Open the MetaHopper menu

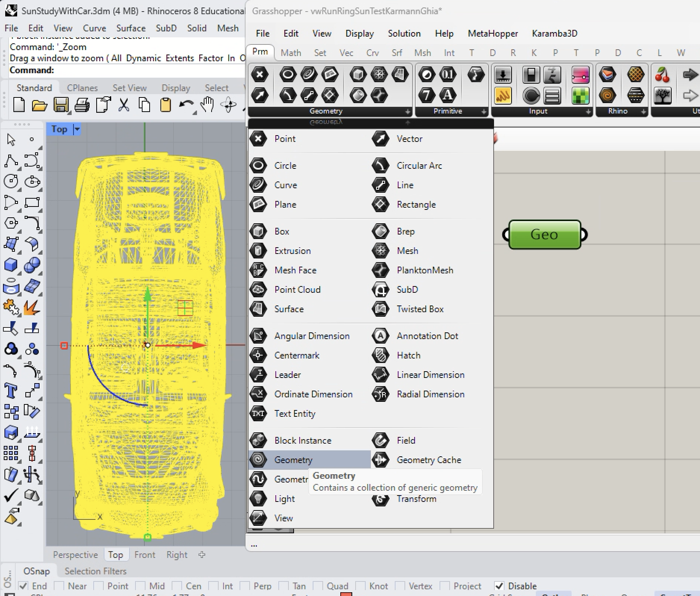493,34
